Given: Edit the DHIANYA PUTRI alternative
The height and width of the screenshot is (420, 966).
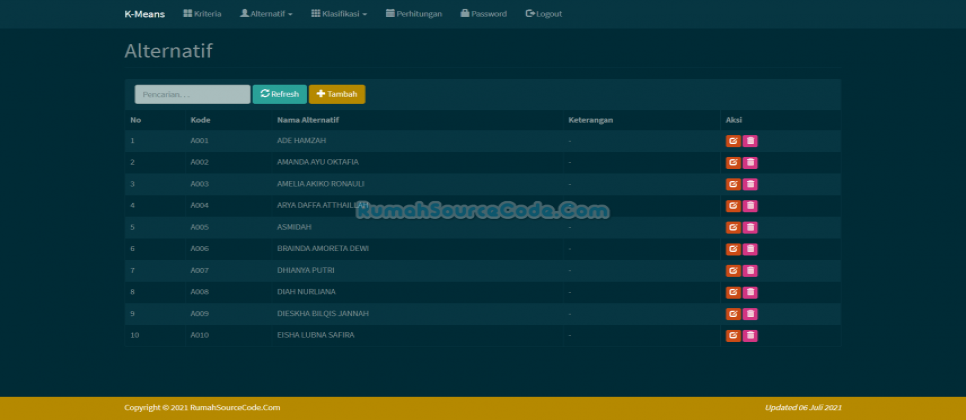Looking at the screenshot, I should click(733, 270).
